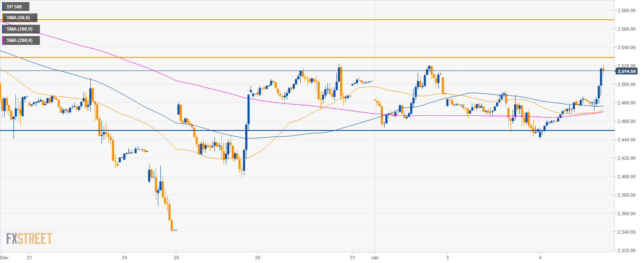This screenshot has height=263, width=644.
Task: Click the 2,400.00 price axis label
Action: pyautogui.click(x=627, y=177)
